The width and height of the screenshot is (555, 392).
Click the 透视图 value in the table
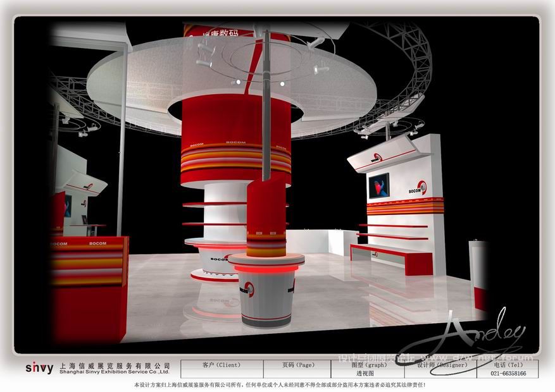(365, 373)
